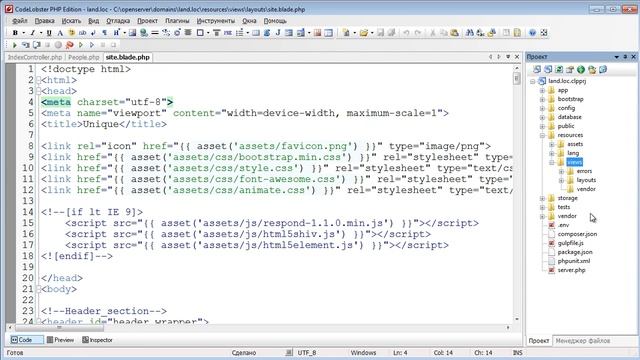Select server.php in project tree

point(571,270)
